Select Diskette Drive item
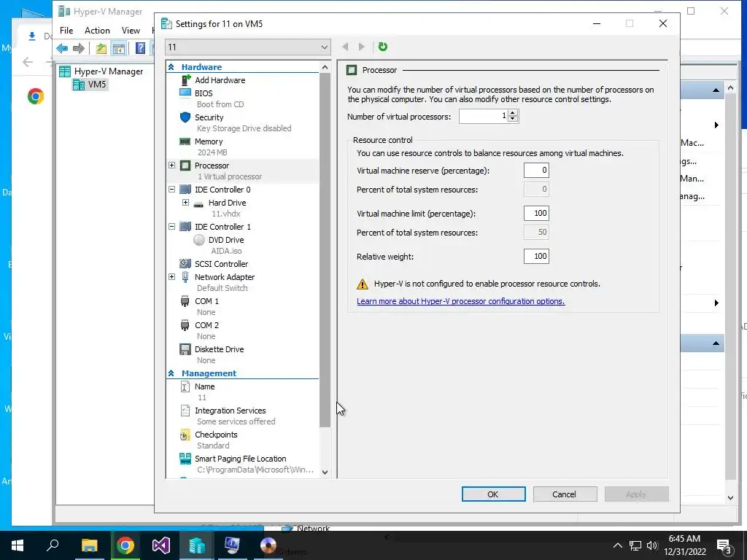 219,349
